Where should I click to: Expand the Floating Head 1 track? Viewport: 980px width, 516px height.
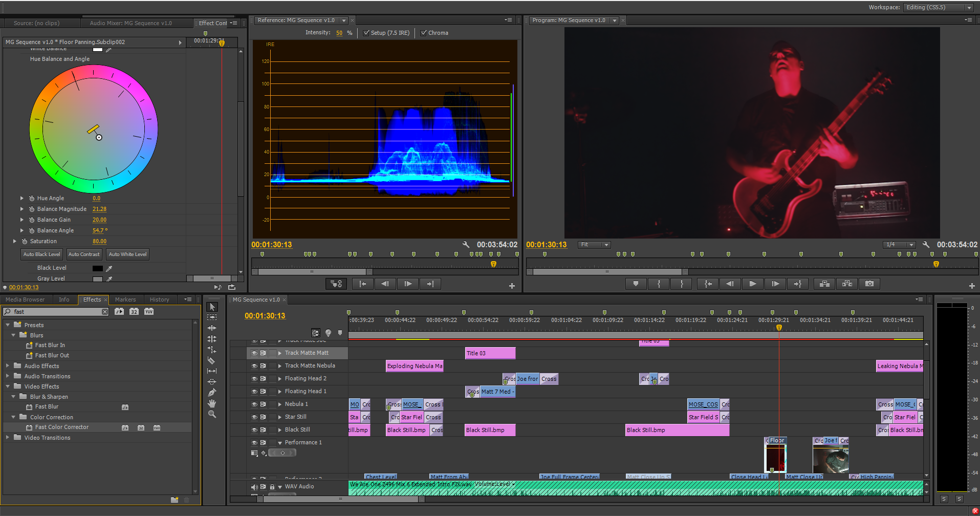coord(280,392)
